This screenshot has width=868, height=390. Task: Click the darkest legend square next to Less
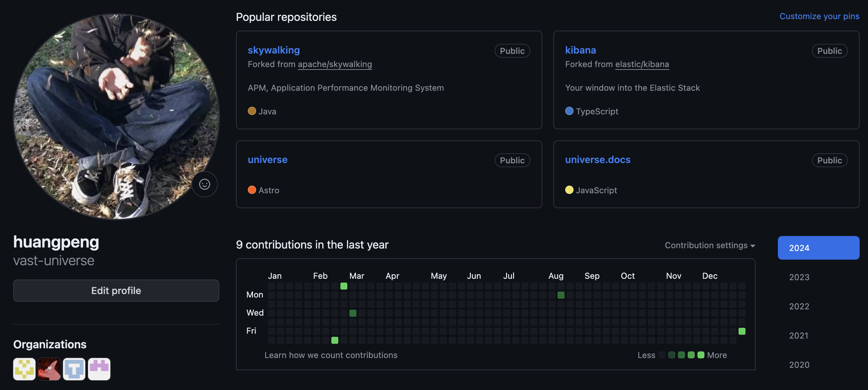662,355
